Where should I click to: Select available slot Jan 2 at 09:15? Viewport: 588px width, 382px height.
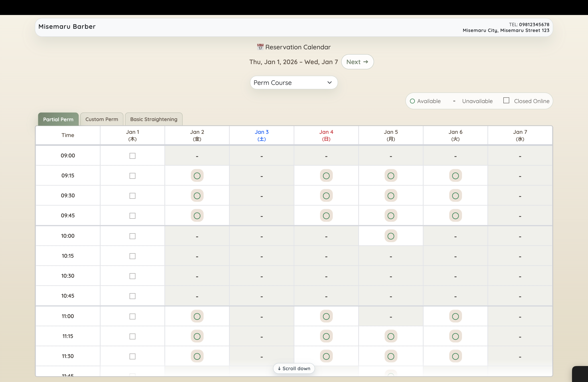[x=197, y=176]
